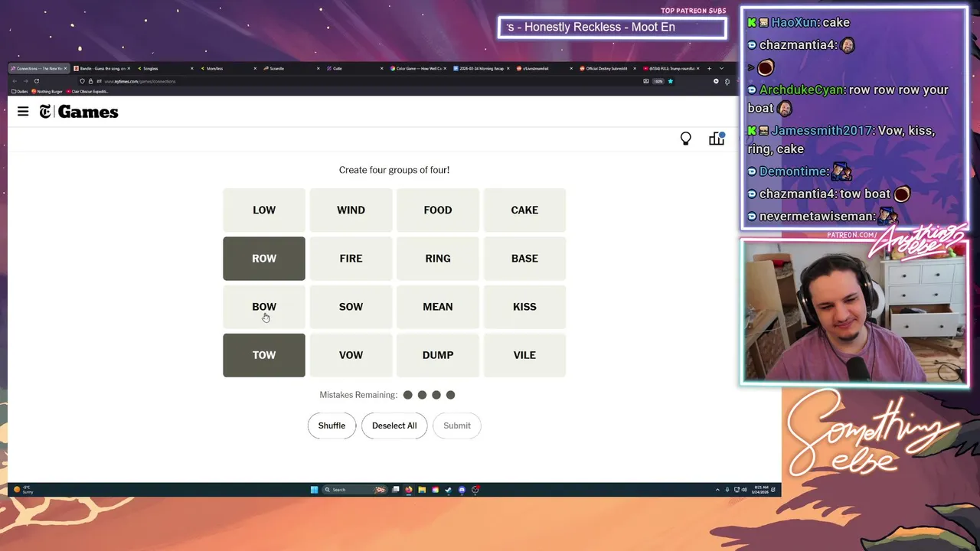This screenshot has width=980, height=551.
Task: Select the CAKE tile
Action: click(x=524, y=210)
